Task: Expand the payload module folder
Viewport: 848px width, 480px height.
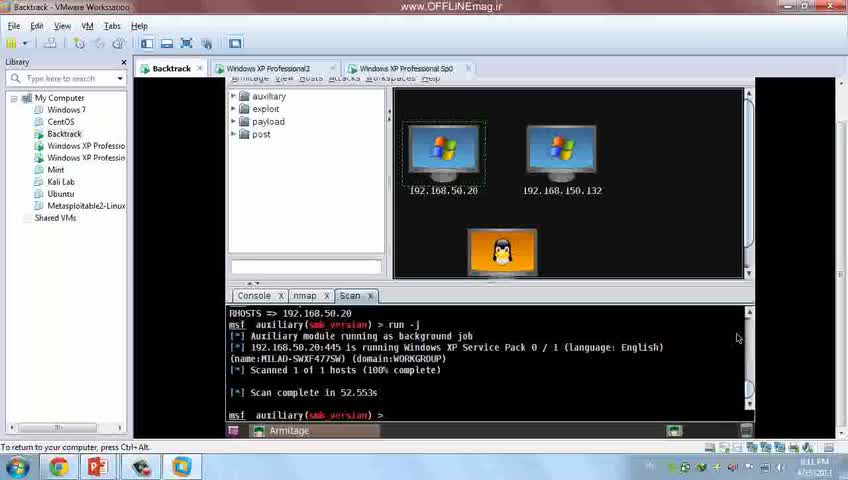Action: click(x=234, y=121)
